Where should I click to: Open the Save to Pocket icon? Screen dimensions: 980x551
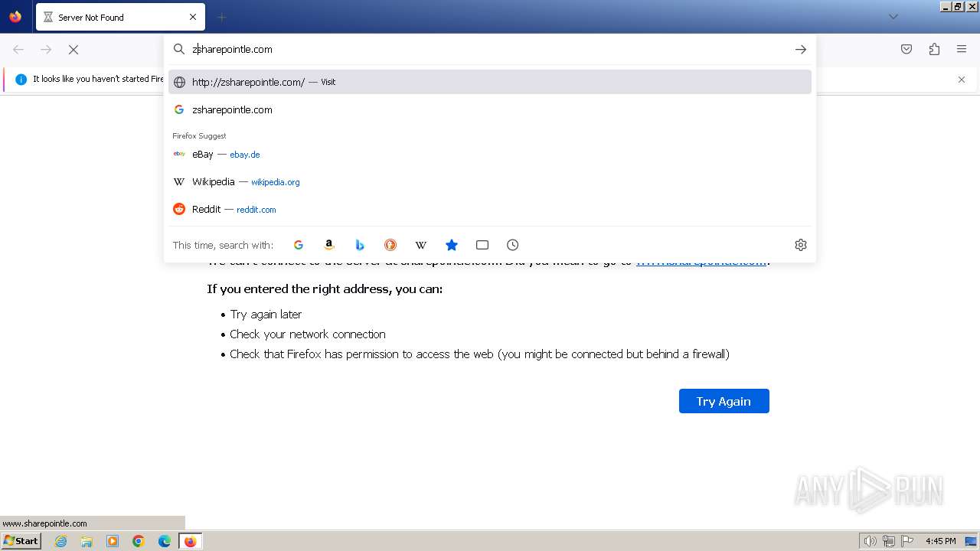click(x=906, y=49)
